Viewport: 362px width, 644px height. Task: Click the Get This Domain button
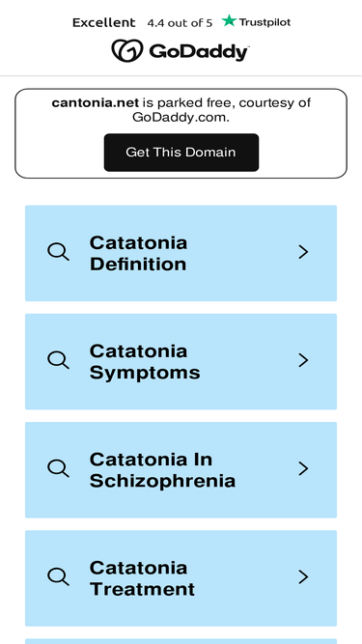181,153
